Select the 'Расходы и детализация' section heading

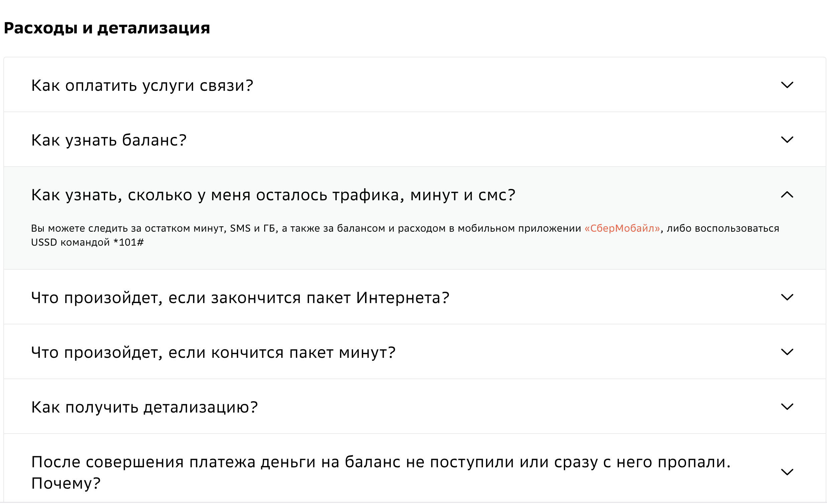pos(107,28)
